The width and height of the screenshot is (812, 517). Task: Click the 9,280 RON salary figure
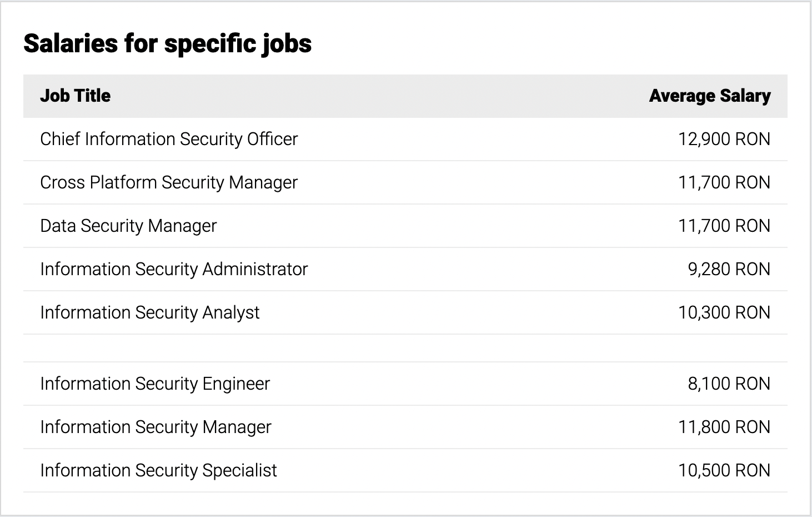point(729,269)
